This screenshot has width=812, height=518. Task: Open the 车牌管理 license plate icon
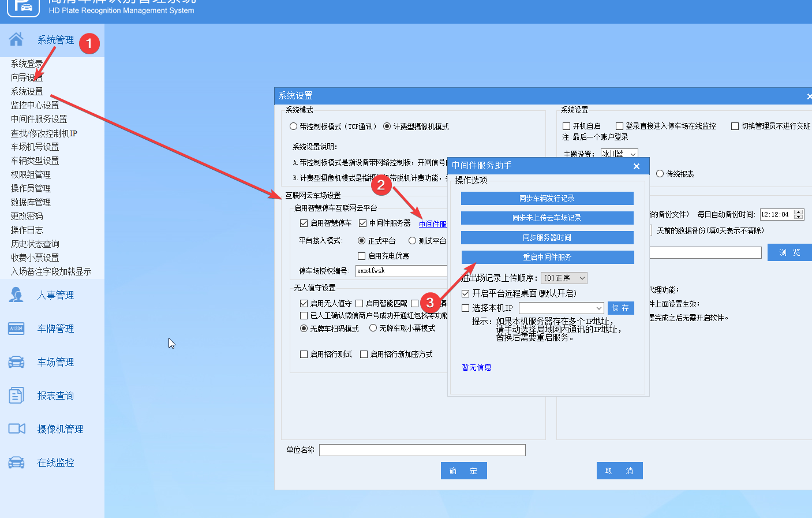(16, 329)
